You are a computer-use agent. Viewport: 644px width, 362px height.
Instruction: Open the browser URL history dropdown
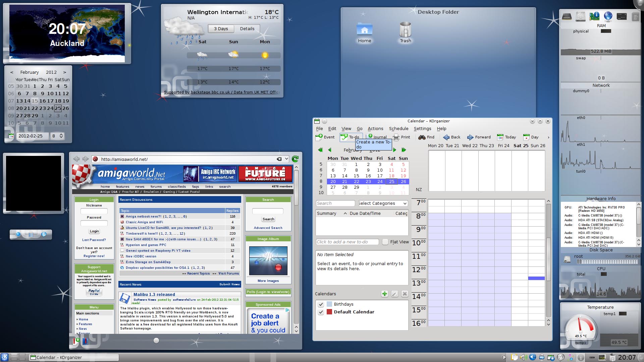coord(286,159)
